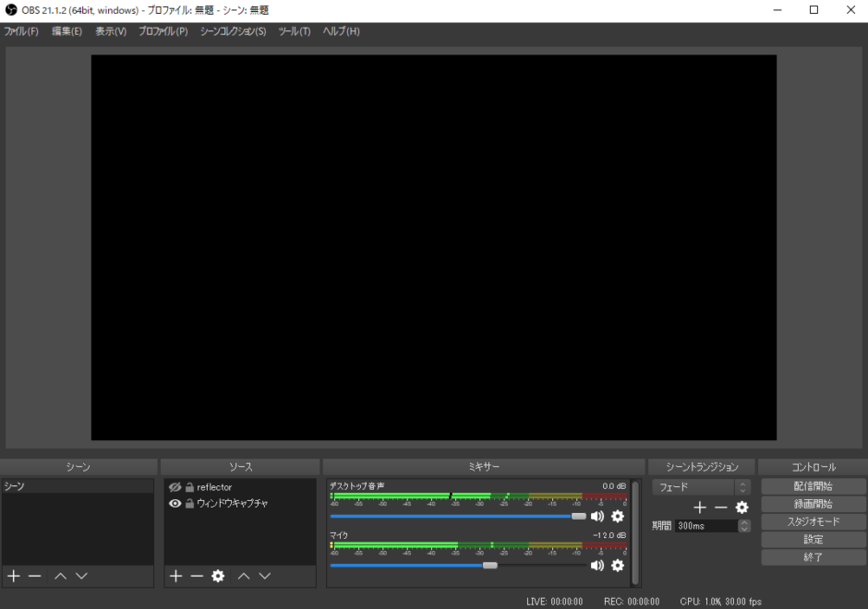Increase 期間 duration with the stepper arrow

(743, 521)
